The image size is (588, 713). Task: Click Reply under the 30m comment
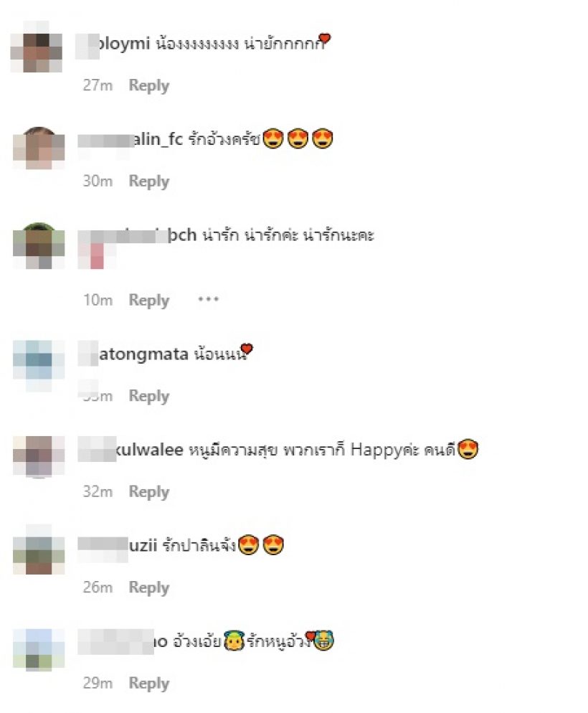tap(148, 181)
